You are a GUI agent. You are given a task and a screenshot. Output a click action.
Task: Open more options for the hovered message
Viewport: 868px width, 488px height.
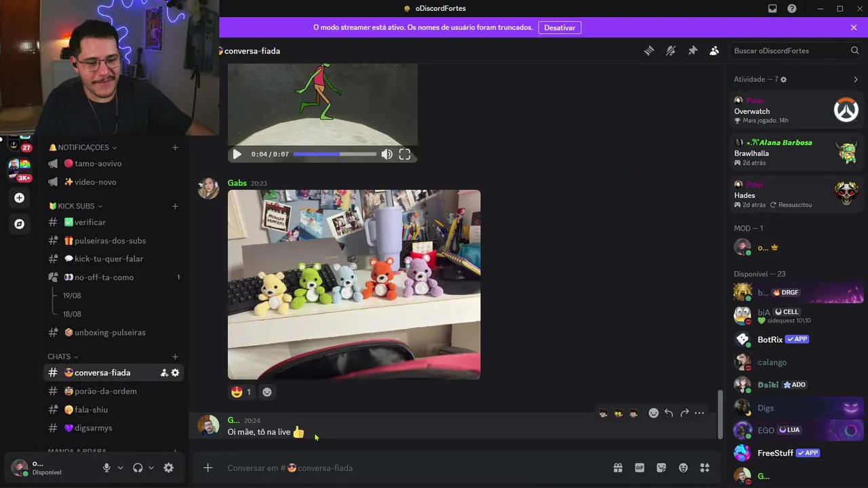tap(699, 413)
